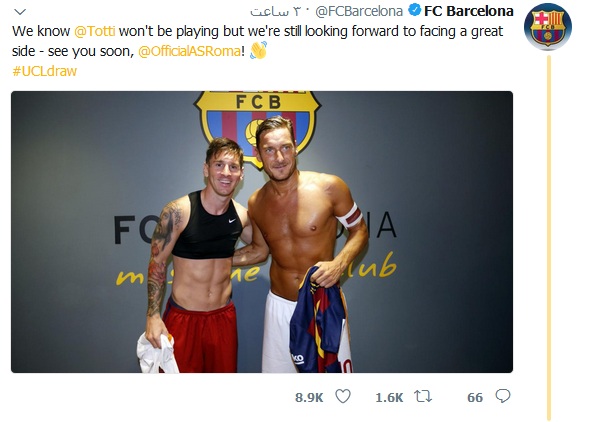Screen dimensions: 600x422
Task: Click the FC Barcelona crest avatar
Action: click(548, 27)
